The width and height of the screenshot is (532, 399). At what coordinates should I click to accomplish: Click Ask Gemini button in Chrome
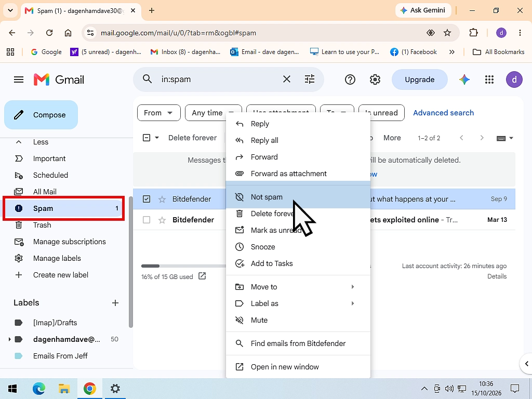(x=423, y=10)
